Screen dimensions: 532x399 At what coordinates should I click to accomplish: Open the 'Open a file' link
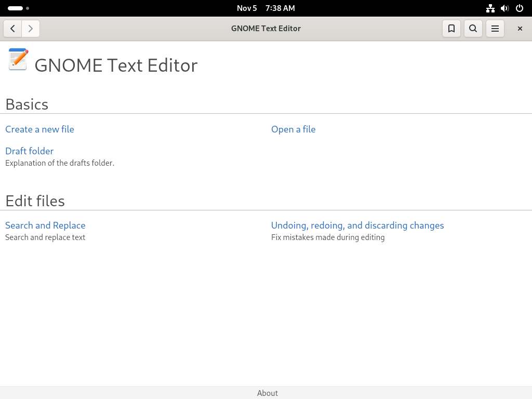click(294, 129)
